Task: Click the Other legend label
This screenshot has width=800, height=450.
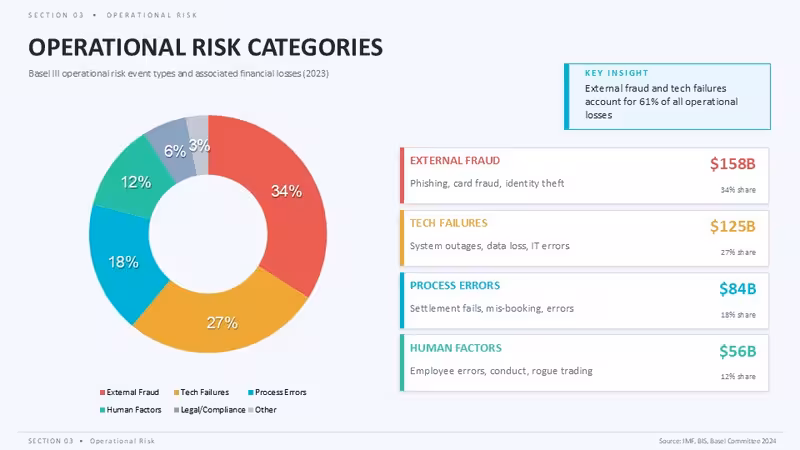Action: tap(266, 410)
